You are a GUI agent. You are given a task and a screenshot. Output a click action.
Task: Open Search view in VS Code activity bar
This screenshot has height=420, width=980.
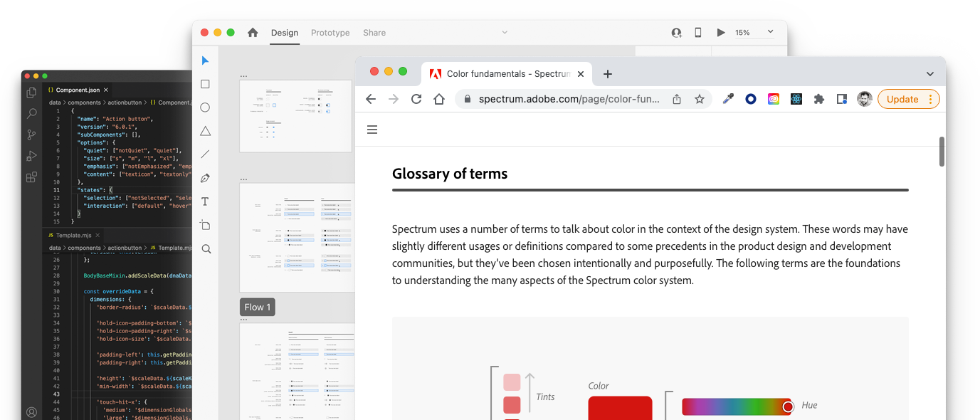[31, 114]
